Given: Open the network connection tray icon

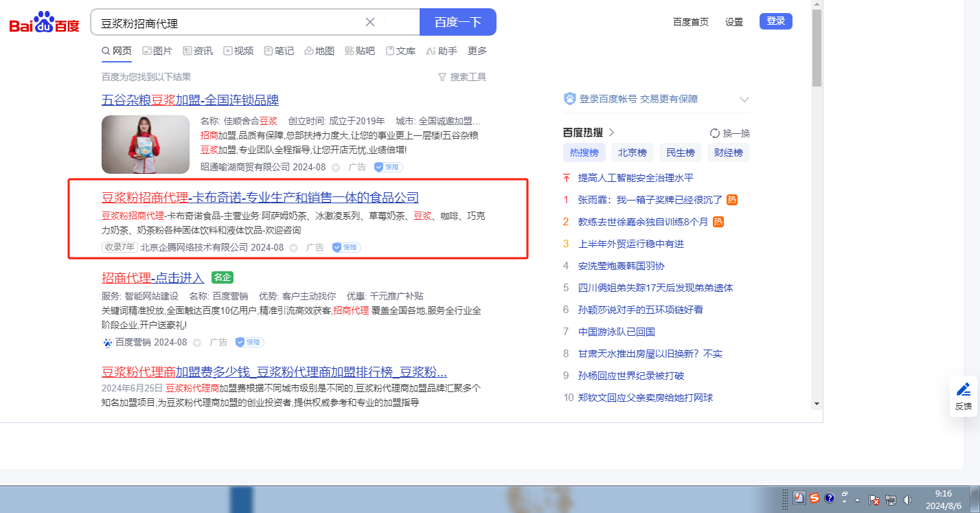Looking at the screenshot, I should pos(891,500).
